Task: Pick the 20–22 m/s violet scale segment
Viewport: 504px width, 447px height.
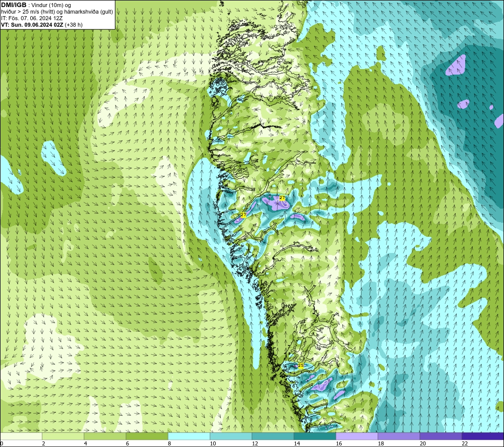Action: 440,436
